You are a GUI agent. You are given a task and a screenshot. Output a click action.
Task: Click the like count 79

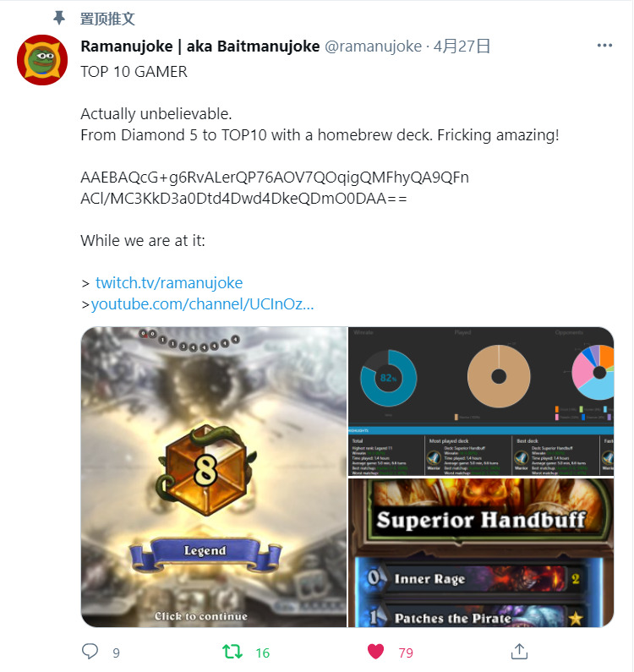pyautogui.click(x=406, y=653)
